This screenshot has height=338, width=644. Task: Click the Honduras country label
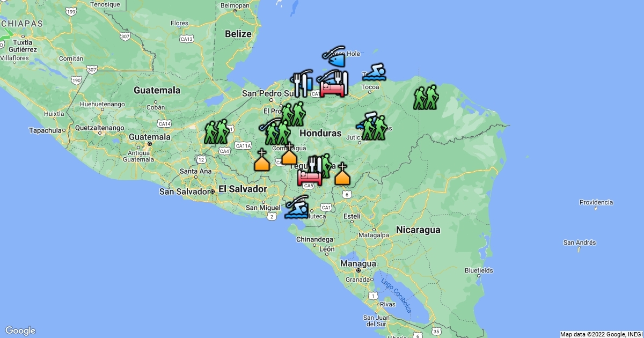(x=320, y=133)
